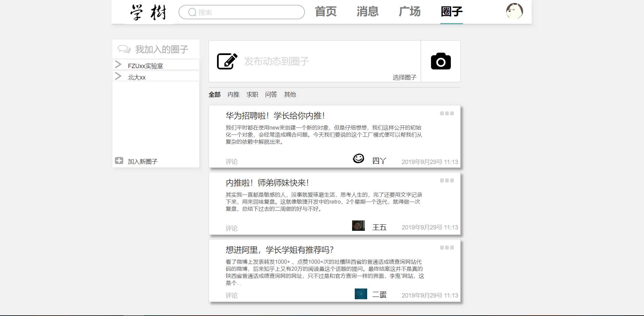Open post titled 华为招聘啦！学长给你内推！
The image size is (644, 316).
point(275,116)
